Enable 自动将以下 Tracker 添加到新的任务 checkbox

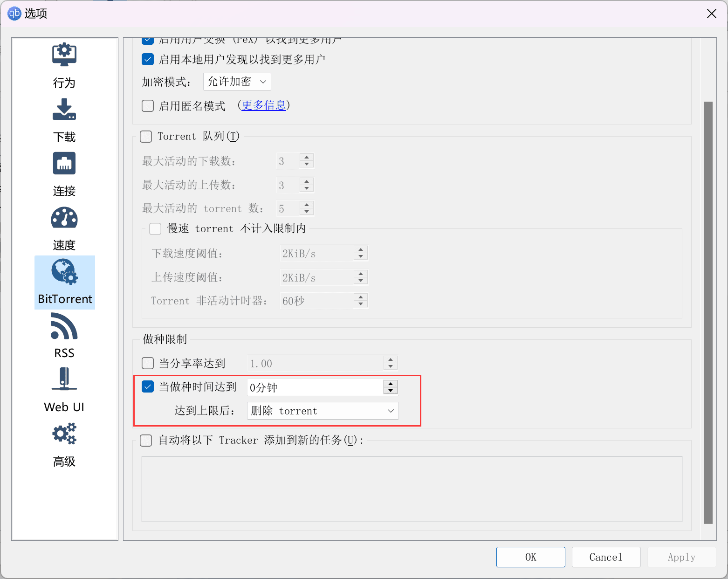(146, 441)
